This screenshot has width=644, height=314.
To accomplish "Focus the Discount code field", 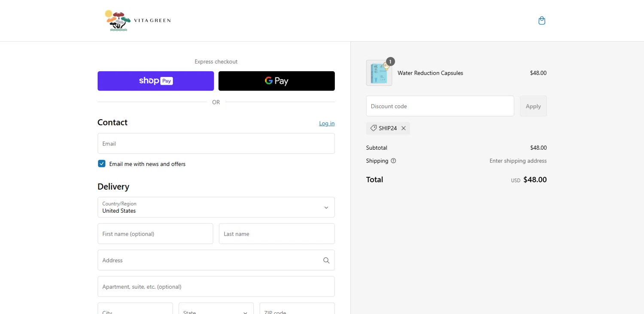I will click(x=440, y=106).
